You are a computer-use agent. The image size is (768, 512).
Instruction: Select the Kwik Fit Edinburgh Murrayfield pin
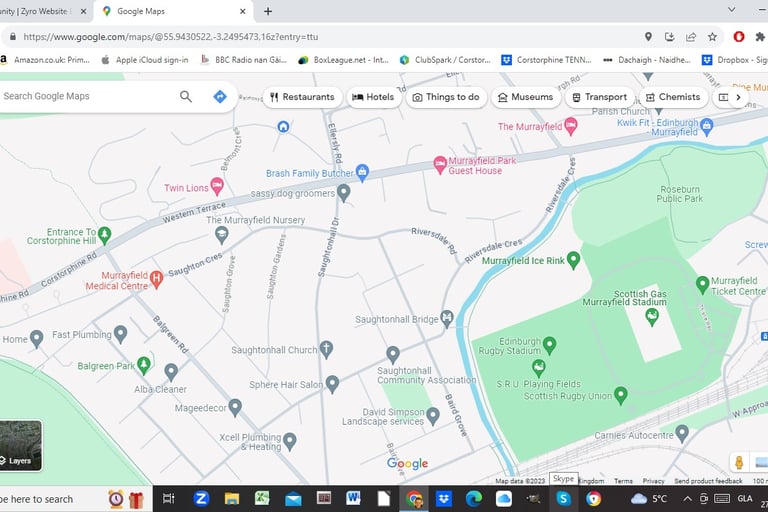point(706,127)
